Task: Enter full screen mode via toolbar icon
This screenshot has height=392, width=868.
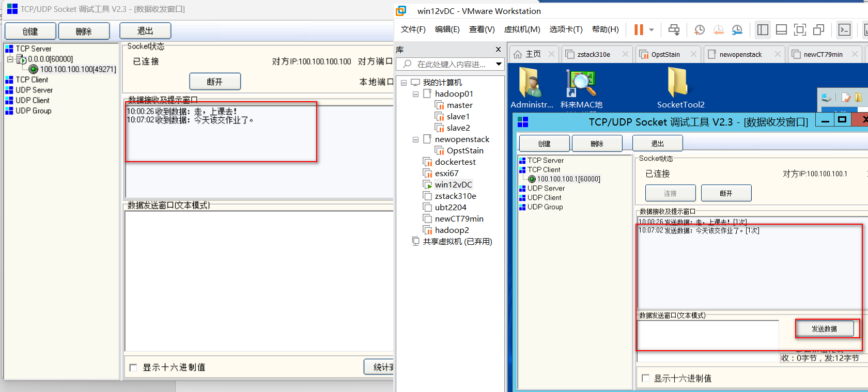Action: coord(800,29)
